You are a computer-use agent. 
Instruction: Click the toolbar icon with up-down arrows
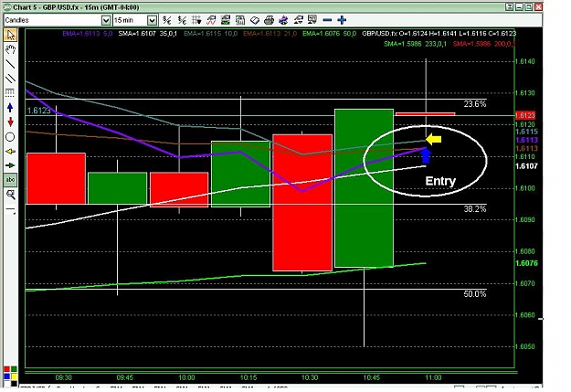pos(298,20)
